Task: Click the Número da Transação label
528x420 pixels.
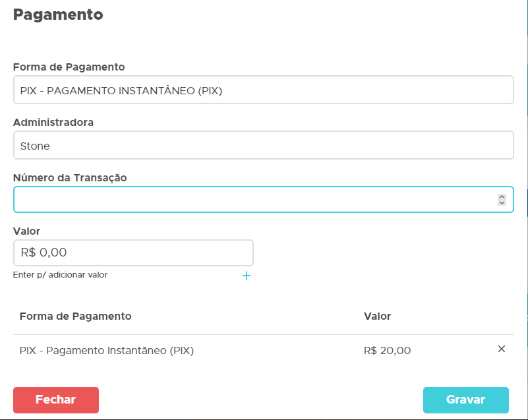Action: [70, 177]
